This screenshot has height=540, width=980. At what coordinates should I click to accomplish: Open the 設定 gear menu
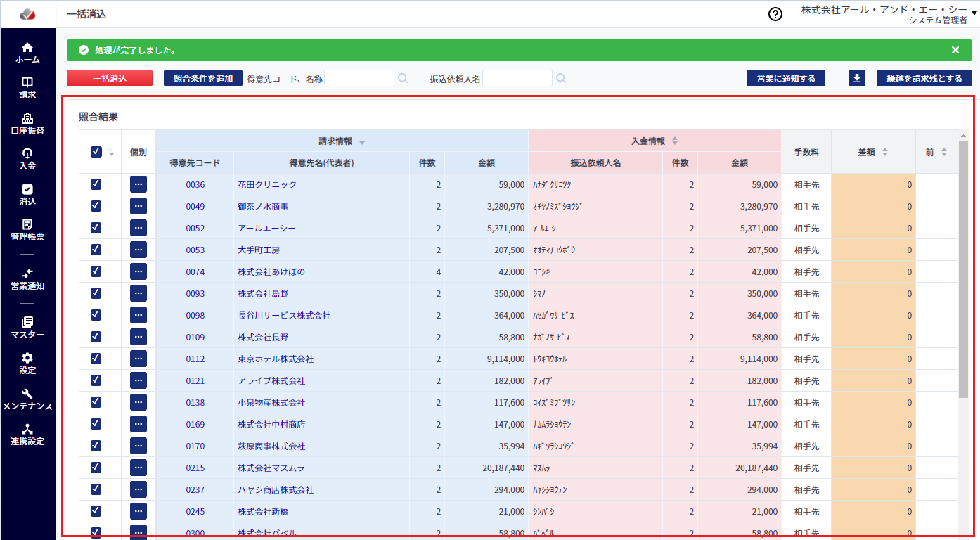point(27,364)
